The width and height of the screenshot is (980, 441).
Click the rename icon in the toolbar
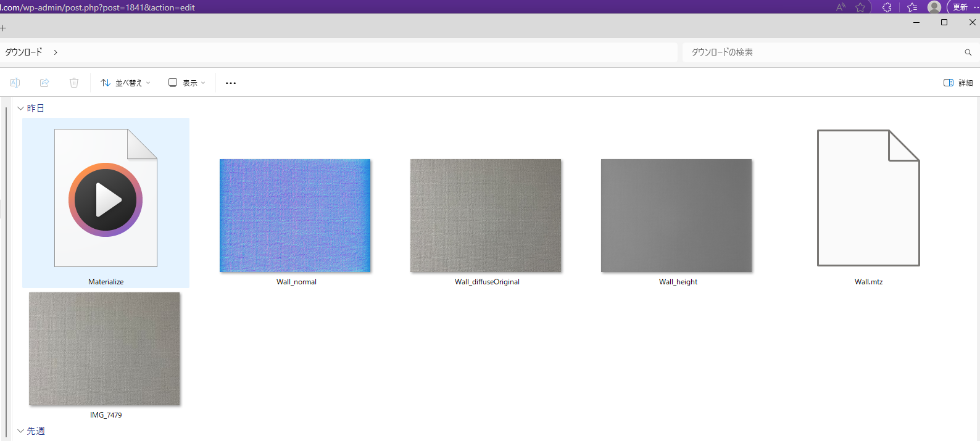[15, 83]
